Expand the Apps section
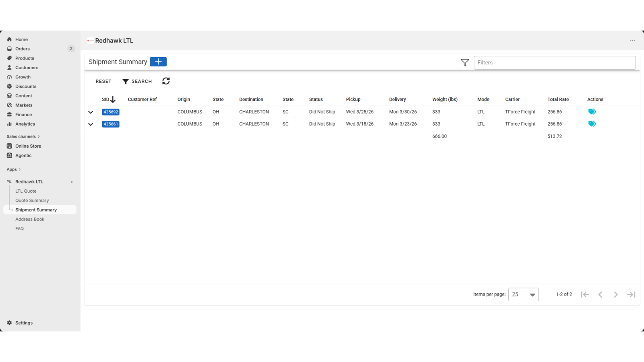The image size is (644, 362). pyautogui.click(x=13, y=170)
